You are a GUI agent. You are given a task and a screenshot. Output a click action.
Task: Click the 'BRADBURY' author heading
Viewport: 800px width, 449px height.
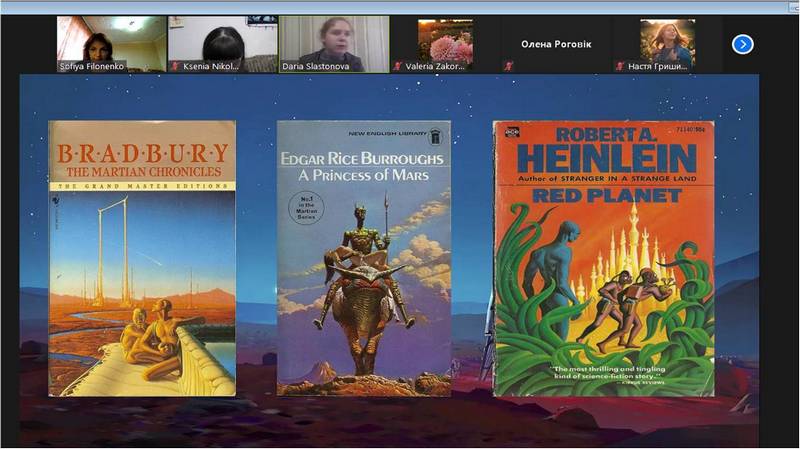point(142,153)
